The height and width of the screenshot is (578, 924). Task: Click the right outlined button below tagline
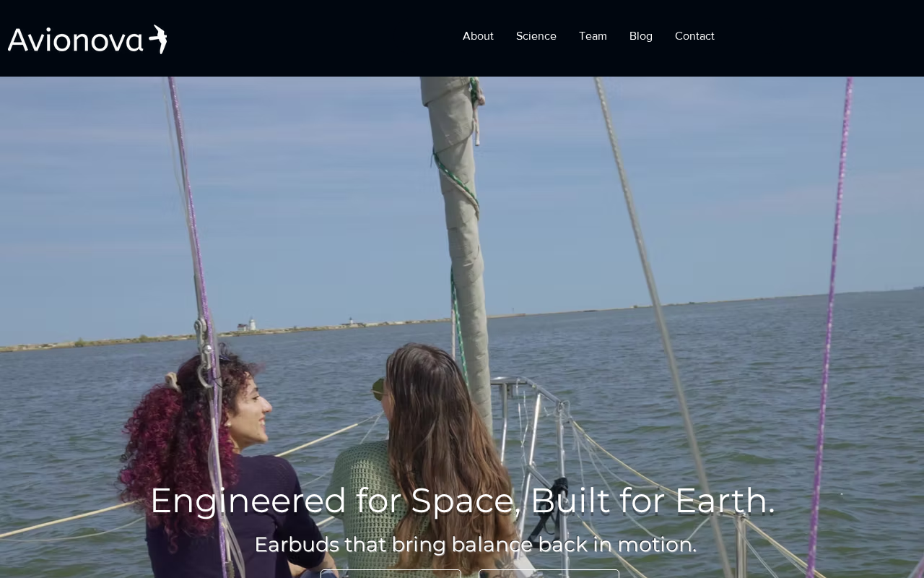(x=549, y=574)
